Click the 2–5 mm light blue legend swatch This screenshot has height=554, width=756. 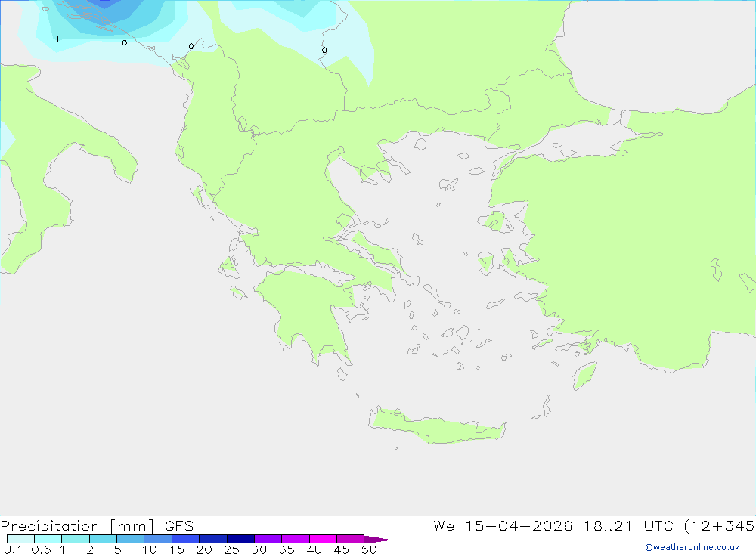click(x=103, y=539)
